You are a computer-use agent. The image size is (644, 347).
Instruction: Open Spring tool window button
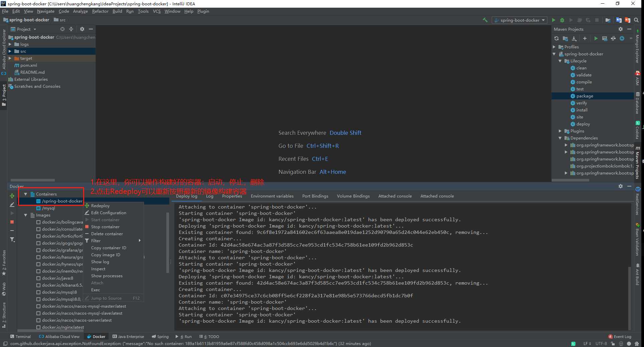(x=160, y=337)
